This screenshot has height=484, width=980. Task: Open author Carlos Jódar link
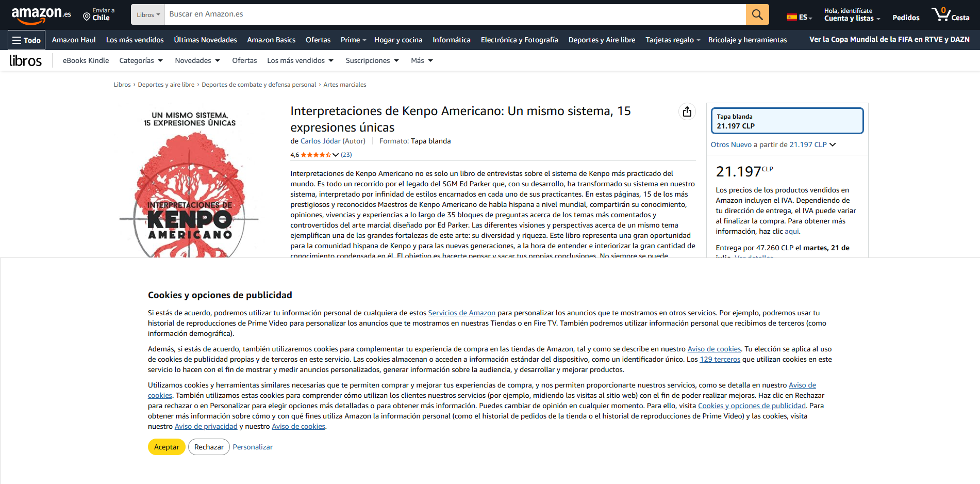tap(321, 141)
